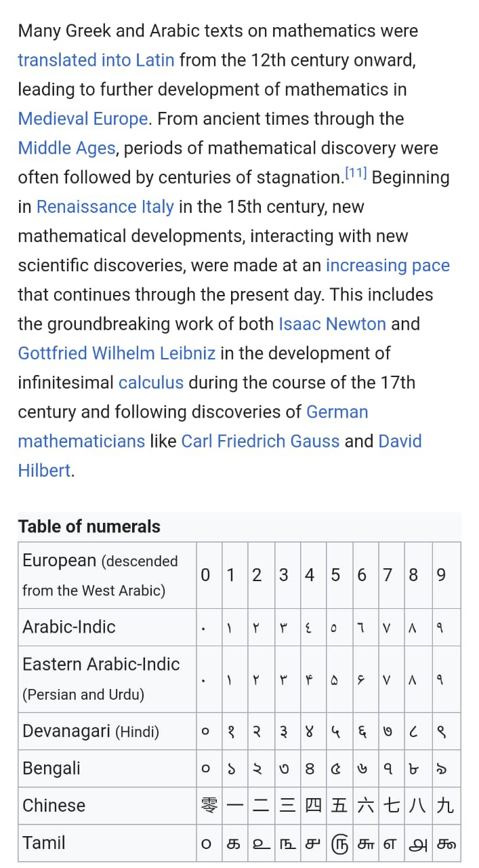Select the 'Table of numerals' caption
The height and width of the screenshot is (868, 479).
coord(89,526)
